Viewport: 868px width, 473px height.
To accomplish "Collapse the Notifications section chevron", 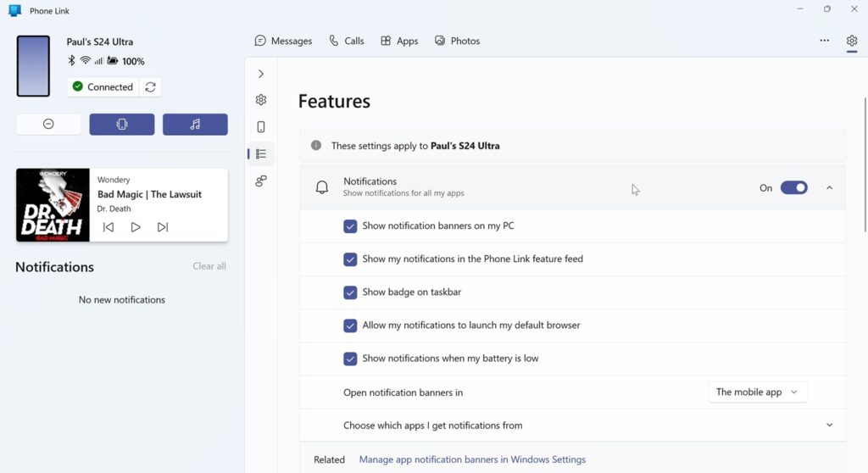I will pos(829,188).
